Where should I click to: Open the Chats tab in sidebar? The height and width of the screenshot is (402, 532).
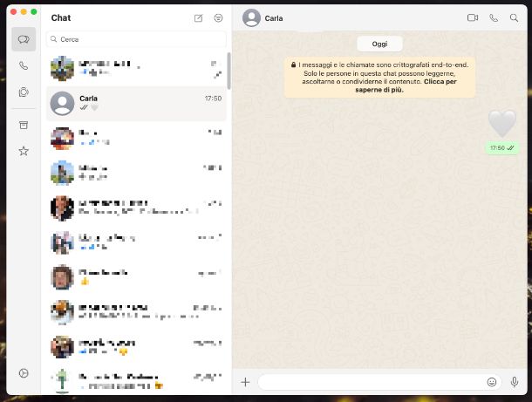pos(24,39)
